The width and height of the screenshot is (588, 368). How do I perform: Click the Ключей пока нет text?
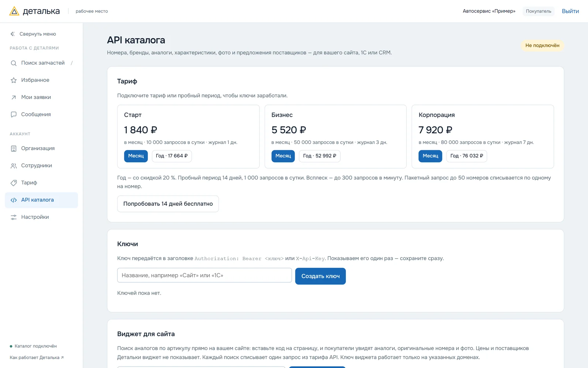click(139, 293)
